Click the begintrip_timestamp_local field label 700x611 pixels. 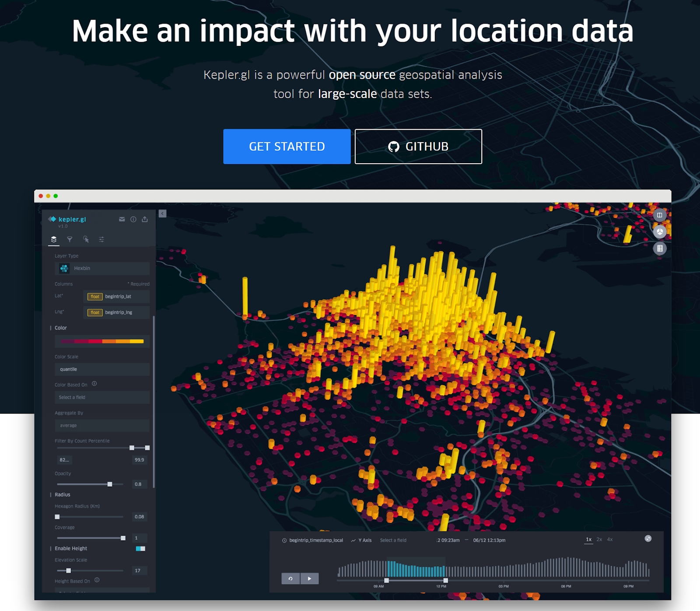pyautogui.click(x=316, y=541)
